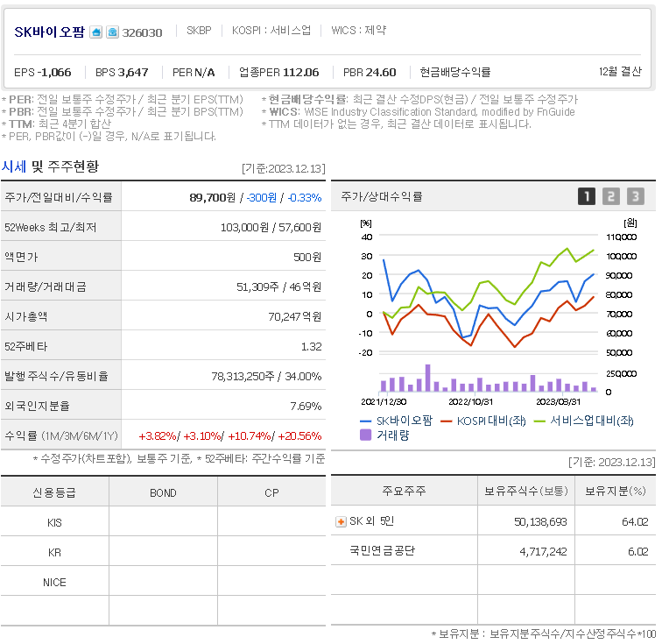
Task: Click the BPS 3,647 figure
Action: [x=122, y=72]
